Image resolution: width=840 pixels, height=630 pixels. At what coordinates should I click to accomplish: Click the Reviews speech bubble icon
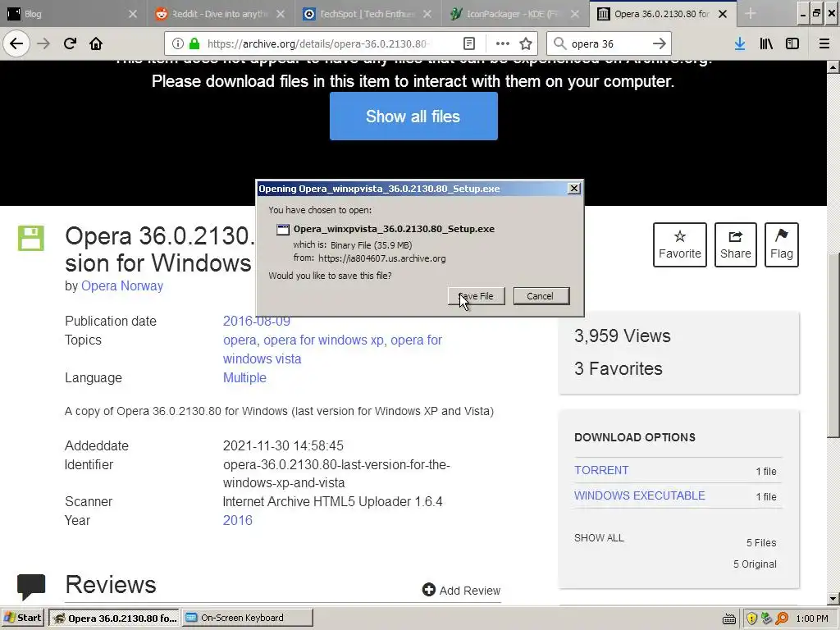(31, 587)
